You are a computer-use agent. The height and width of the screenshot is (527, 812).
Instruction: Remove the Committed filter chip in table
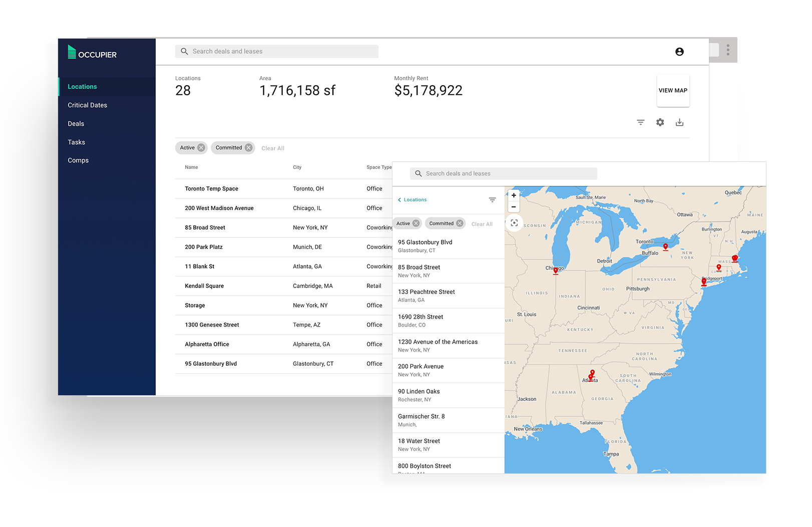pos(248,148)
